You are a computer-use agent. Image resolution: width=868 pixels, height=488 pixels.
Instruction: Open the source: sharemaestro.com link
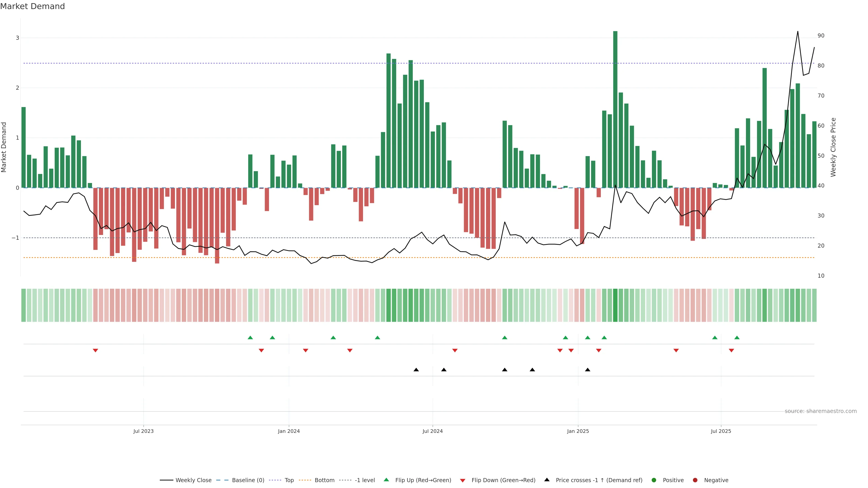pos(821,411)
